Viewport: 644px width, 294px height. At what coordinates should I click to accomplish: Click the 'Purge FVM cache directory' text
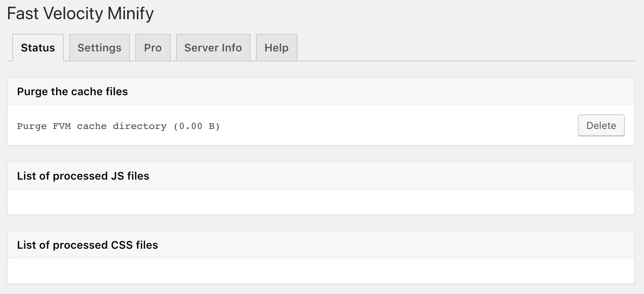tap(92, 126)
